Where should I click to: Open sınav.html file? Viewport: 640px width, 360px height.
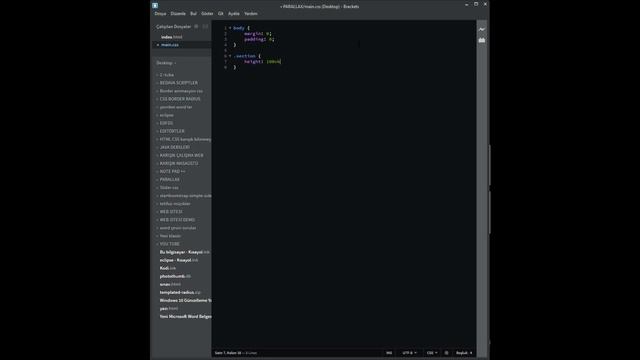tap(170, 284)
